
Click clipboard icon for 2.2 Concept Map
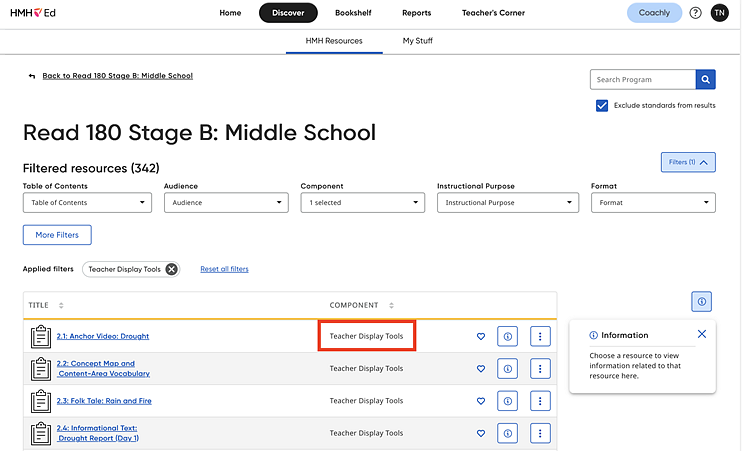tap(41, 369)
